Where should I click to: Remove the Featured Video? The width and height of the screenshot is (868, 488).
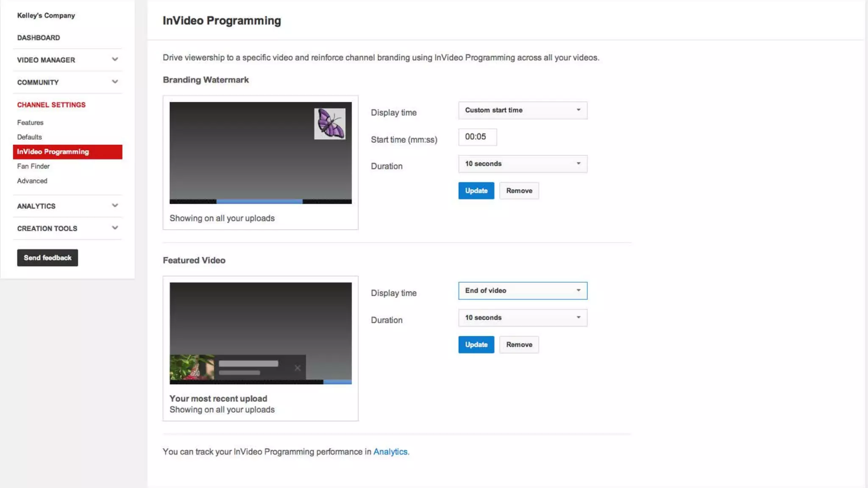[519, 344]
